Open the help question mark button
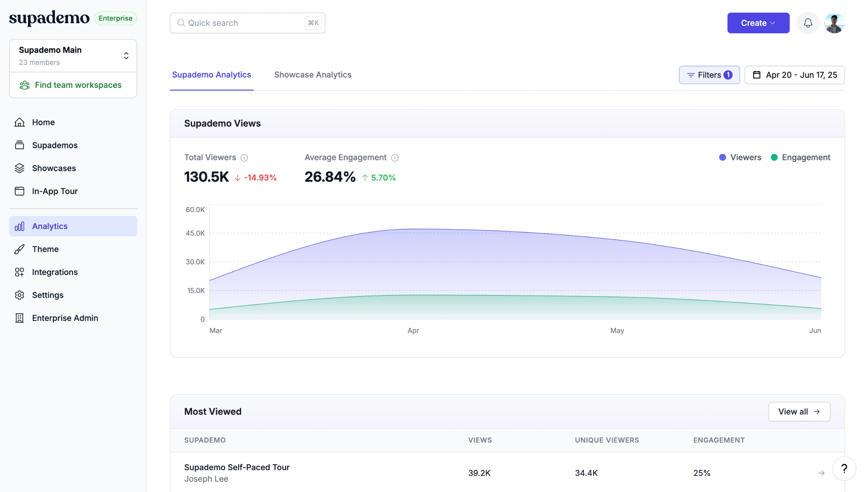The height and width of the screenshot is (492, 868). [x=844, y=468]
